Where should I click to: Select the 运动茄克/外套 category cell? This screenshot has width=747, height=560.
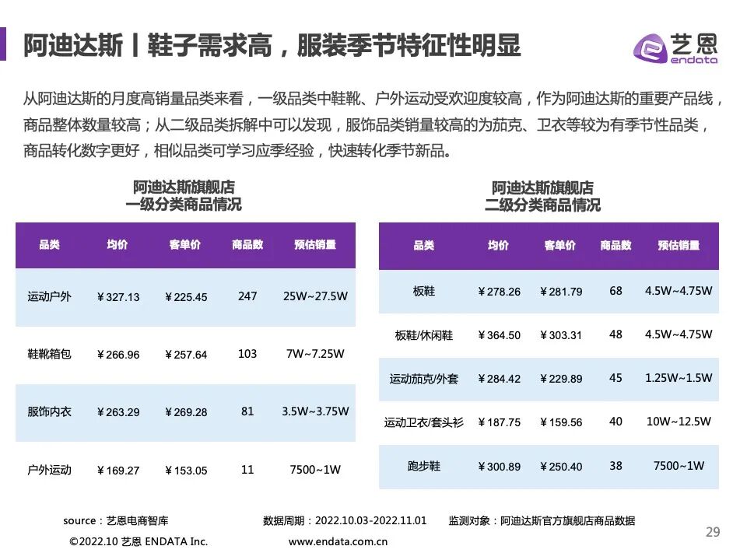click(424, 379)
